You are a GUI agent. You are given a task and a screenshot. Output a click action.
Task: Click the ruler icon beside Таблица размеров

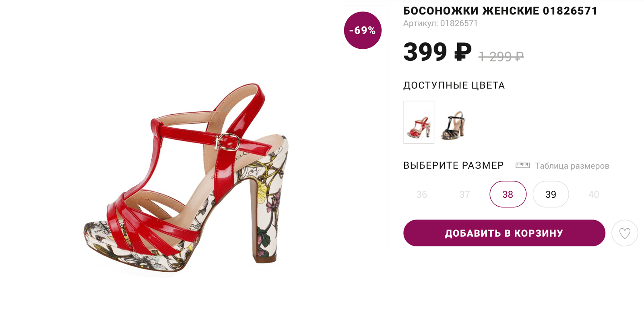click(x=522, y=165)
